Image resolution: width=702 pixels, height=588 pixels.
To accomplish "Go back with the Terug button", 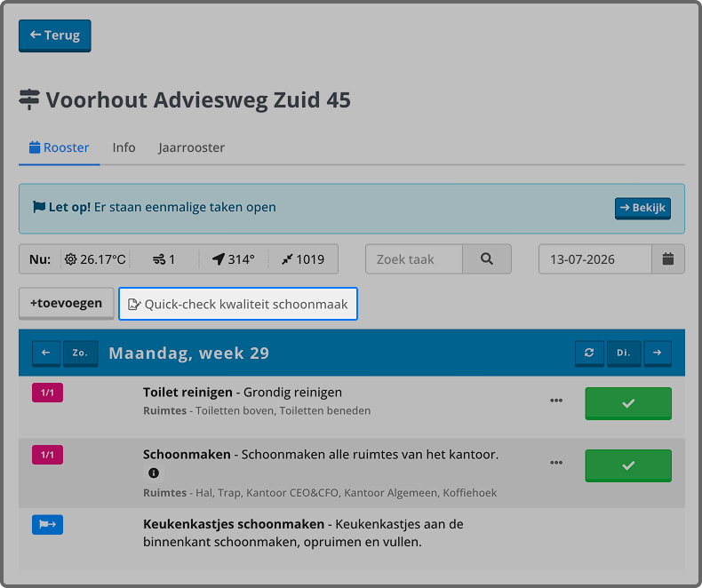I will point(54,36).
